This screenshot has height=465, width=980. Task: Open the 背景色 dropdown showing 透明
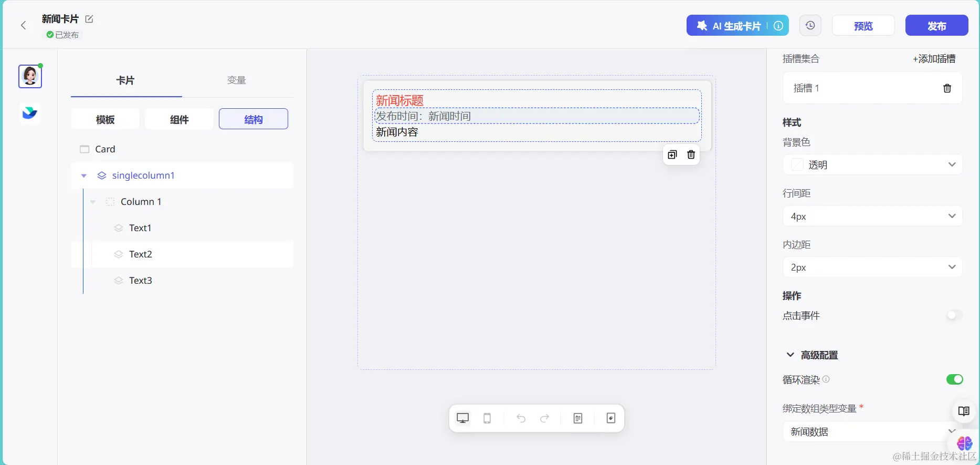point(872,164)
